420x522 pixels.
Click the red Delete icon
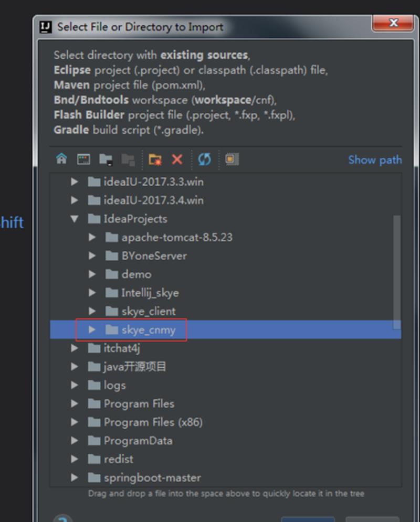coord(177,159)
